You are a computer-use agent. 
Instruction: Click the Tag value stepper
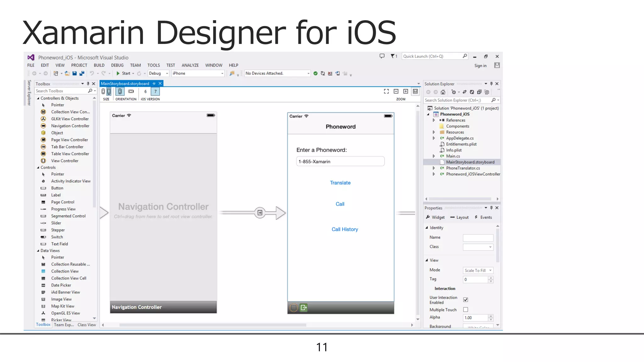pos(491,279)
